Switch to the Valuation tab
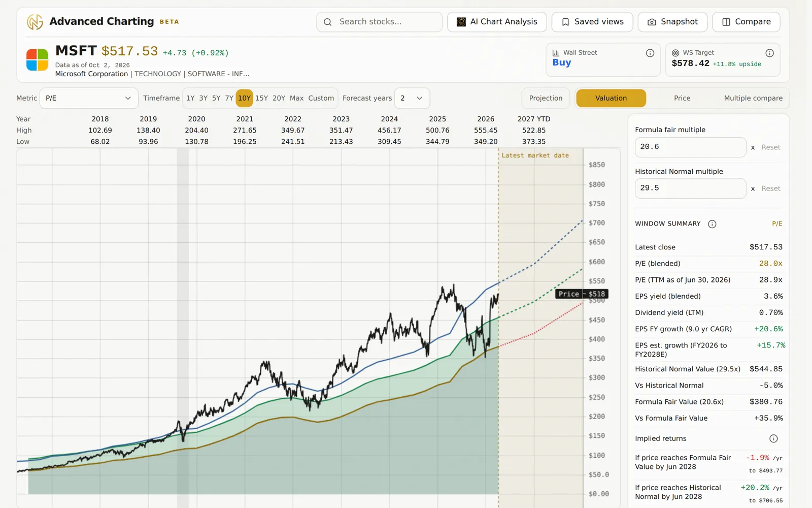The image size is (812, 508). (611, 98)
